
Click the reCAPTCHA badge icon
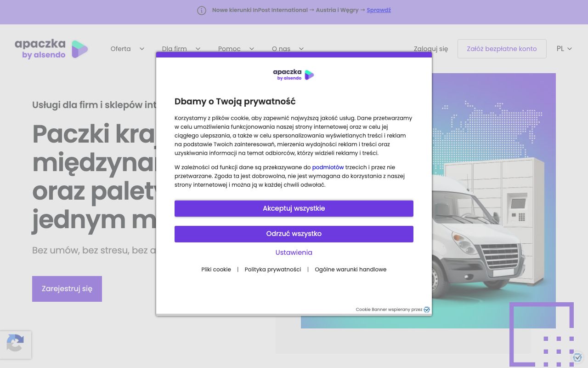click(x=15, y=344)
